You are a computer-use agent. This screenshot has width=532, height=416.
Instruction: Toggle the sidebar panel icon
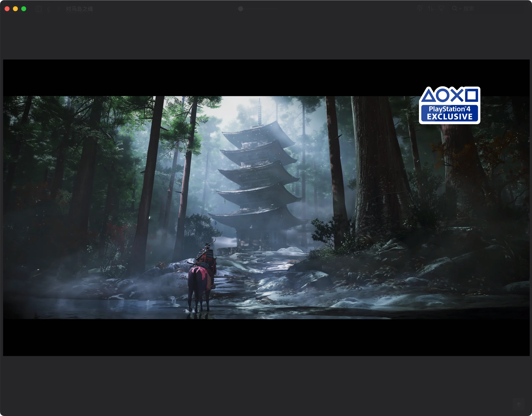pyautogui.click(x=38, y=9)
